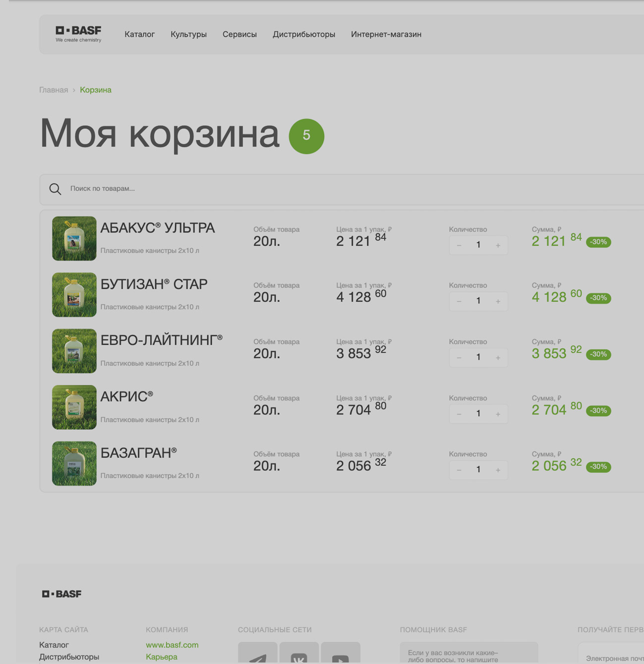Decrease quantity of Акрис
The height and width of the screenshot is (664, 644).
pos(459,414)
